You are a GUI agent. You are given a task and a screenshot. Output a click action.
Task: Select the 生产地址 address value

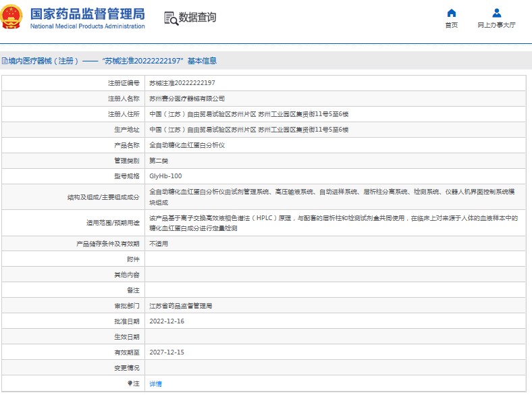248,130
